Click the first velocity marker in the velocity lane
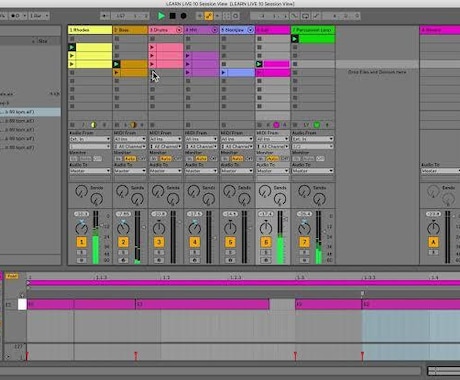This screenshot has width=460, height=380. [27, 356]
